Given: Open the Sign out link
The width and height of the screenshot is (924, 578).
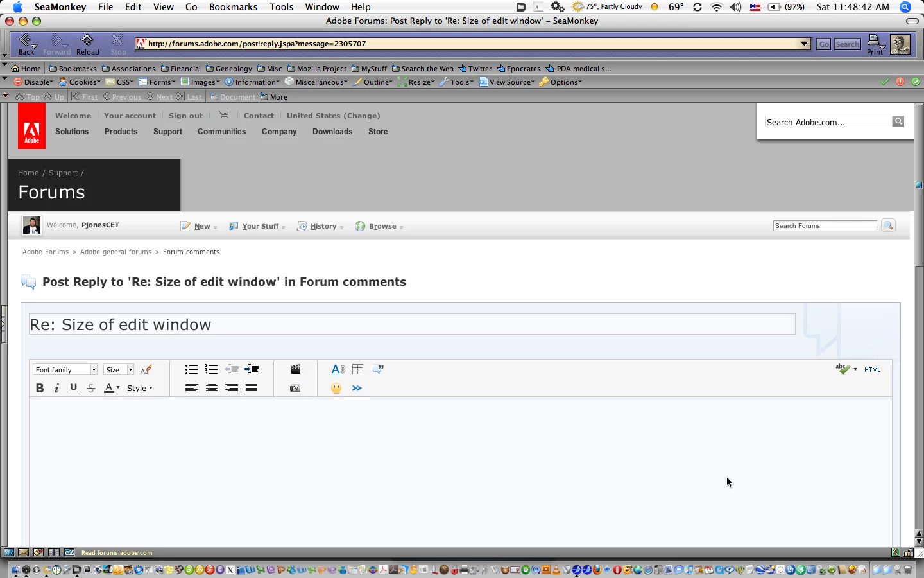Looking at the screenshot, I should 185,116.
